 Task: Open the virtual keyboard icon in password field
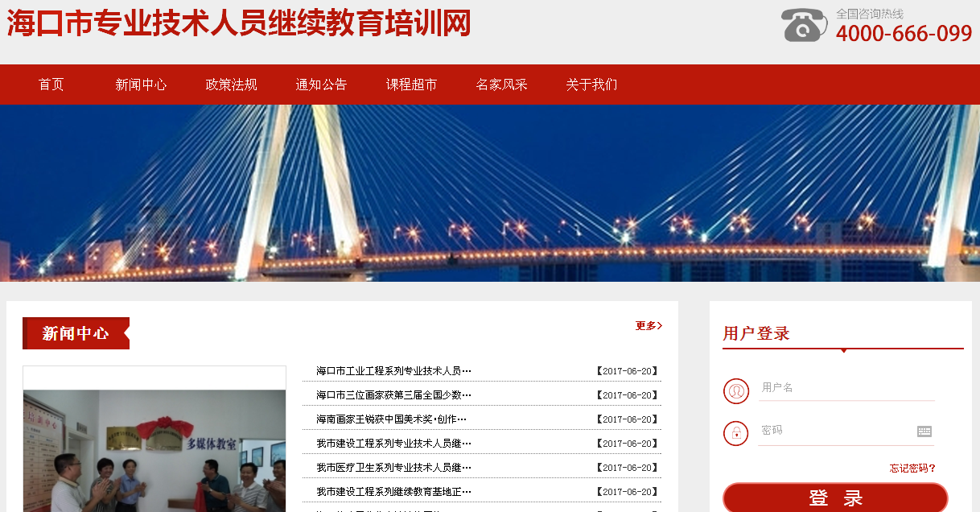924,431
